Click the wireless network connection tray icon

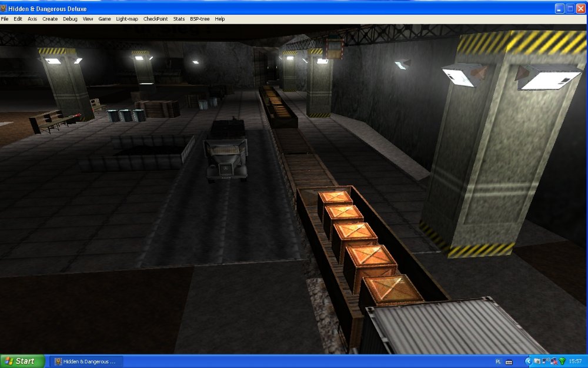point(546,362)
